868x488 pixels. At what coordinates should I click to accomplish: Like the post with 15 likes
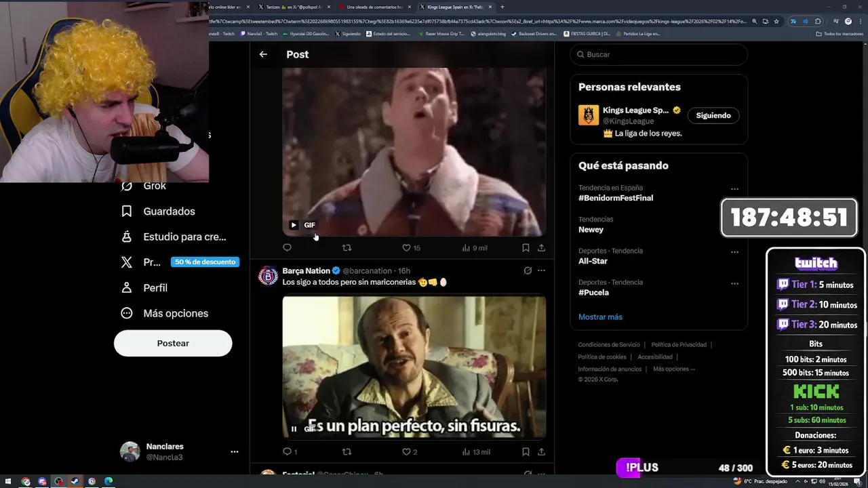click(411, 248)
